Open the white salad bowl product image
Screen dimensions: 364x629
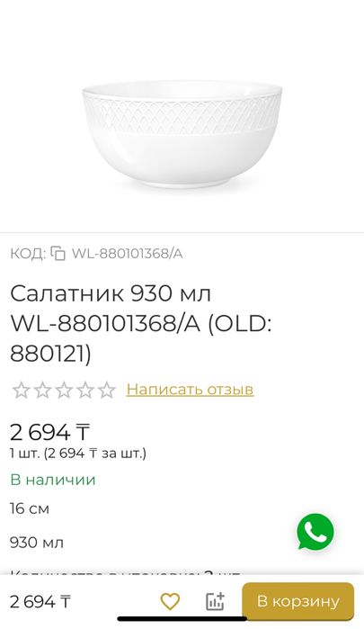(x=182, y=134)
